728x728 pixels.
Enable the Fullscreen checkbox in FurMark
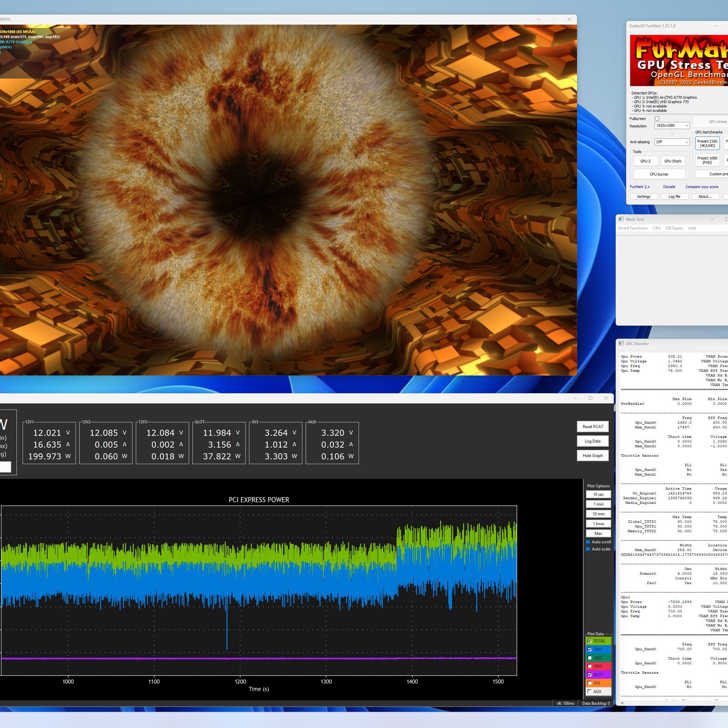pyautogui.click(x=657, y=118)
